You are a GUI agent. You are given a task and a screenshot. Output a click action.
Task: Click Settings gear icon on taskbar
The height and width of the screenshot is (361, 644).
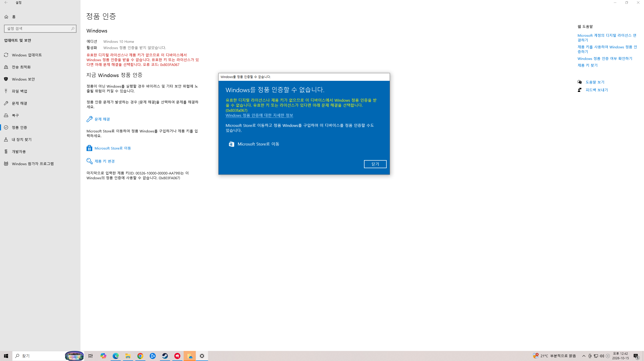coord(202,356)
